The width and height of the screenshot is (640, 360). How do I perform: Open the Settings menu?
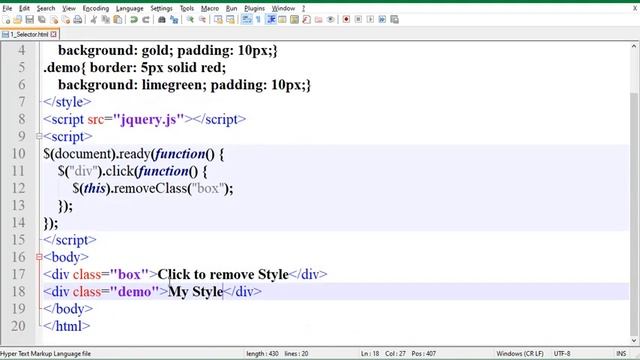click(161, 8)
